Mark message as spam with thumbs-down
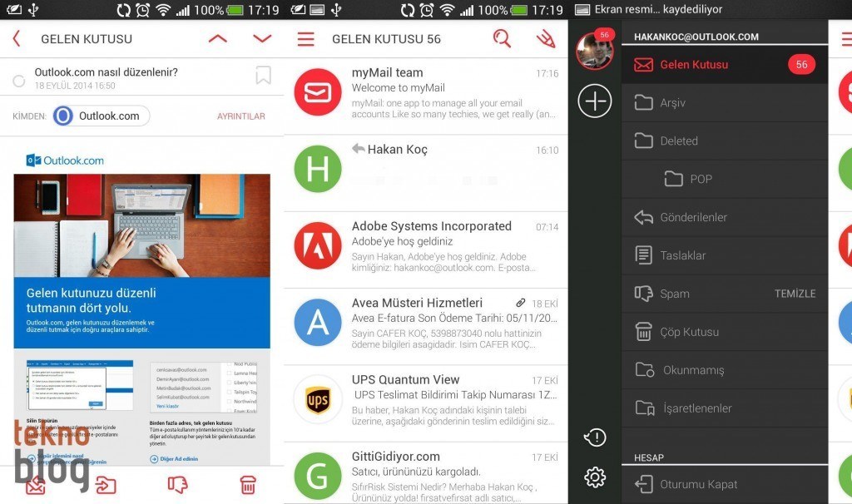Screen dimensions: 852x504 [x=177, y=484]
